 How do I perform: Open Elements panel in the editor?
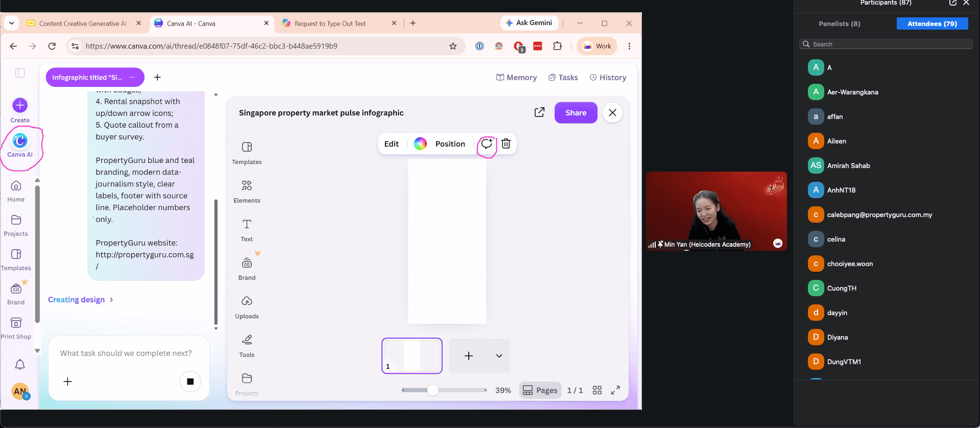(x=247, y=192)
